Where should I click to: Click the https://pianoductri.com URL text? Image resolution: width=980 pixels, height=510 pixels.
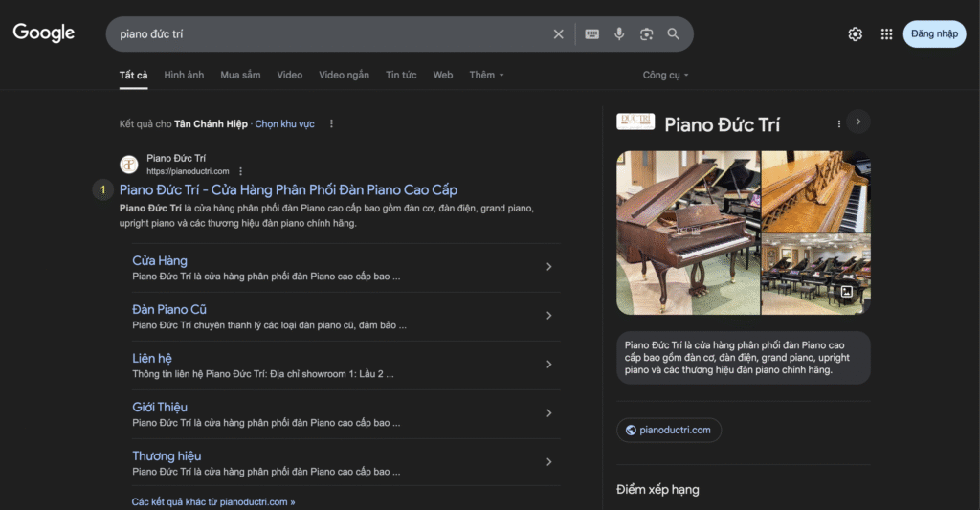[188, 171]
